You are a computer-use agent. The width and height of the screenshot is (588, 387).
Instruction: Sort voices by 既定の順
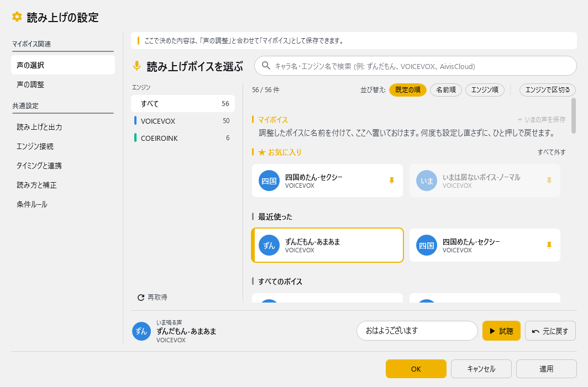408,90
